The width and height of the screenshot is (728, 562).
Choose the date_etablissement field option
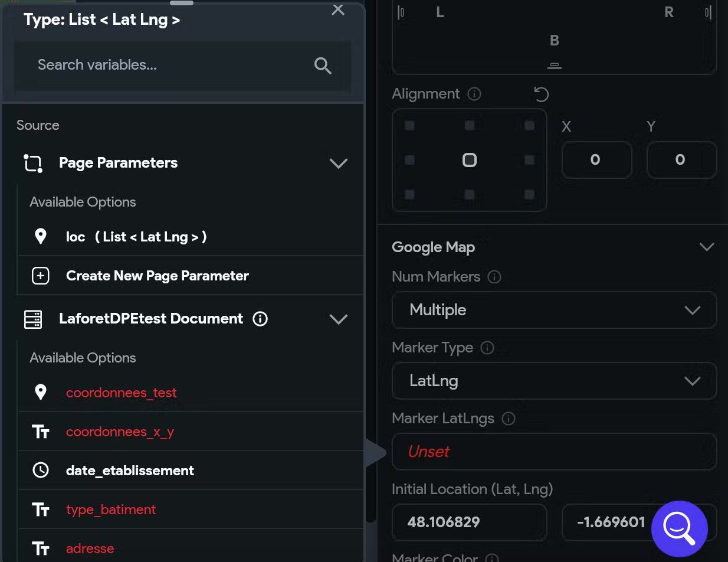[x=130, y=470]
